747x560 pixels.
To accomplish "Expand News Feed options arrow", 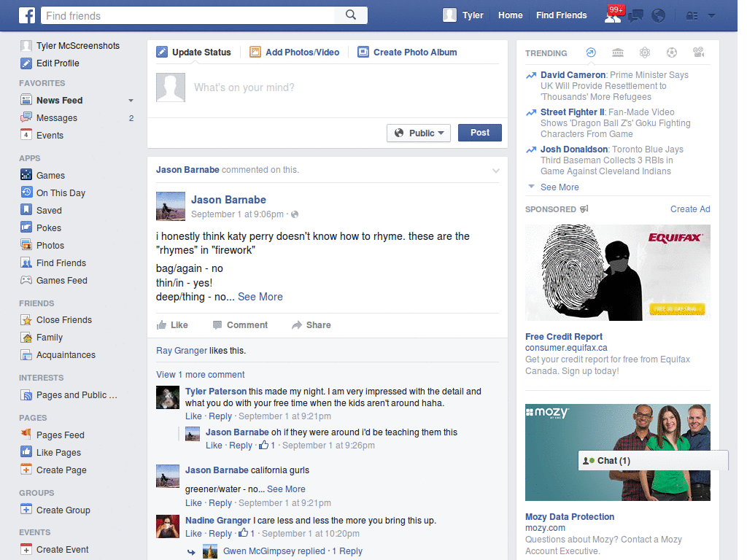I will (x=131, y=101).
